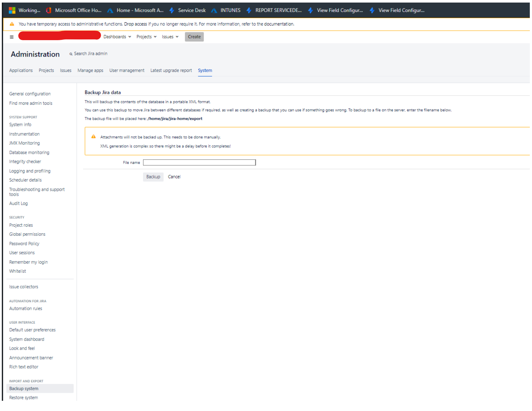Expand the Issues dropdown in top navigation
Viewport: 532px width, 411px height.
tap(170, 37)
